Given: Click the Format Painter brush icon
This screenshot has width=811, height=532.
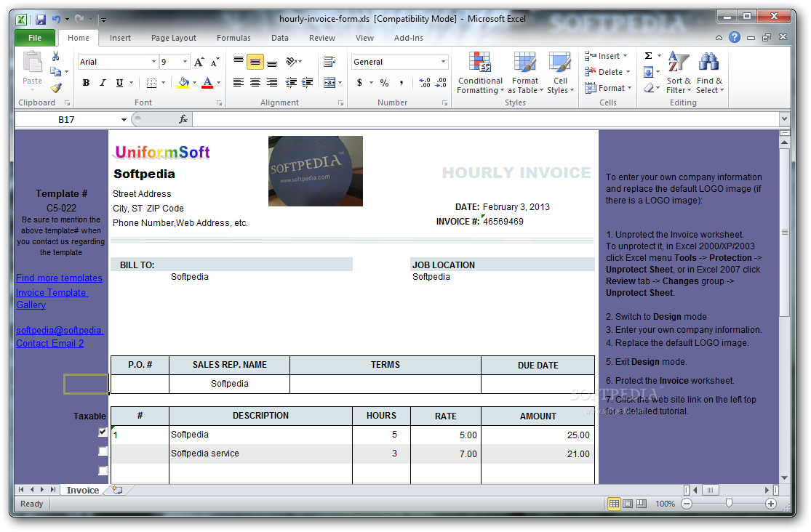Looking at the screenshot, I should coord(56,88).
